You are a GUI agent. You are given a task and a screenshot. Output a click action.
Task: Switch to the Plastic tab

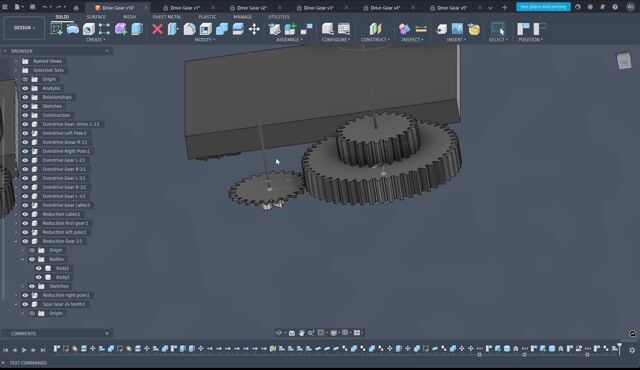[207, 17]
